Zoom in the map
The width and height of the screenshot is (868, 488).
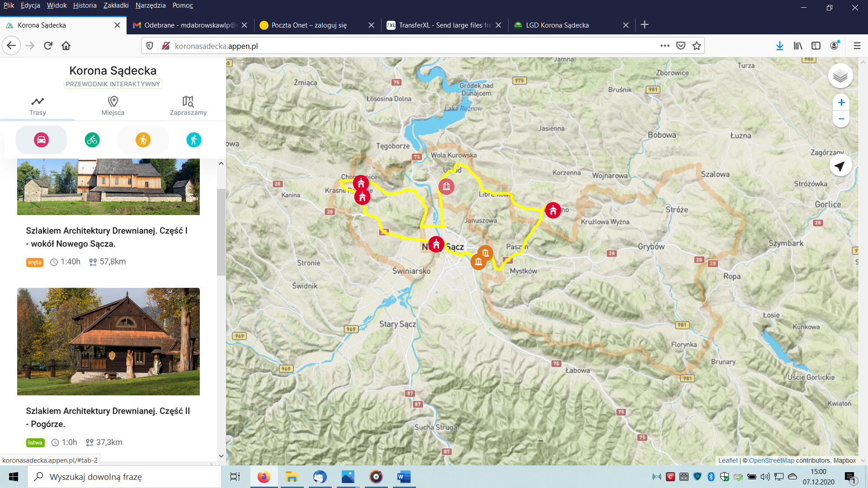pos(841,103)
